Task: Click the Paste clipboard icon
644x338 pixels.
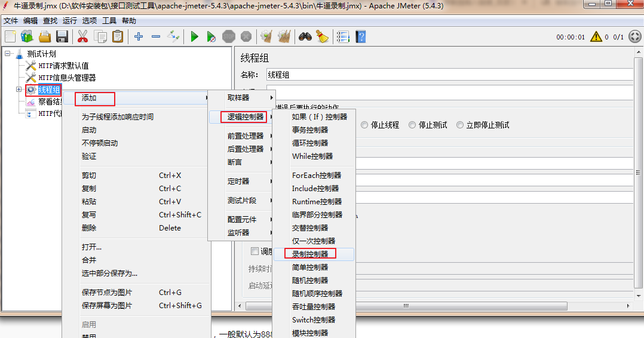Action: click(118, 37)
